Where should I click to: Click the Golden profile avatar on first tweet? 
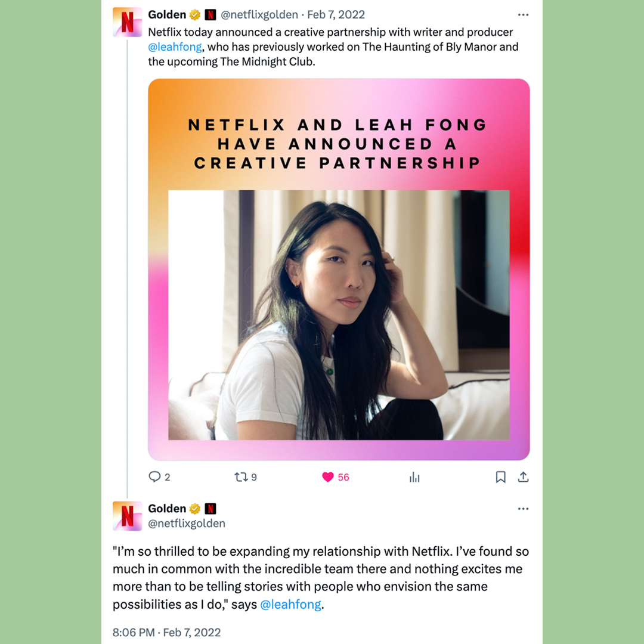(x=128, y=22)
